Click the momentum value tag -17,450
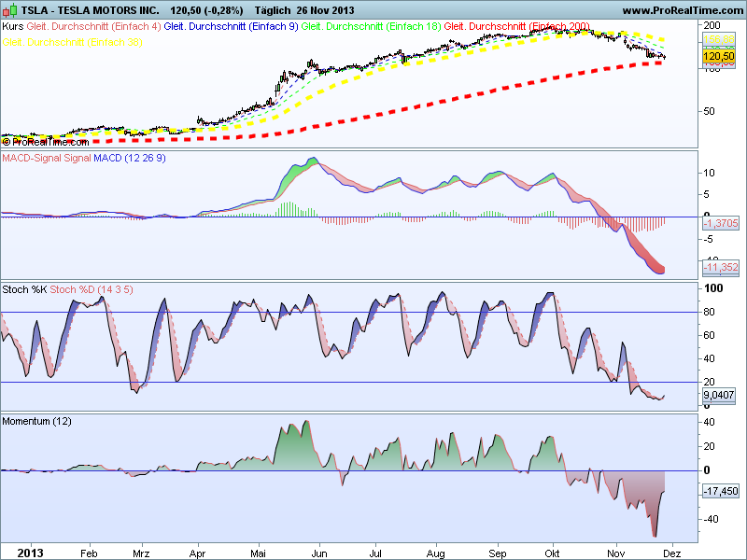The width and height of the screenshot is (747, 560). pos(720,491)
